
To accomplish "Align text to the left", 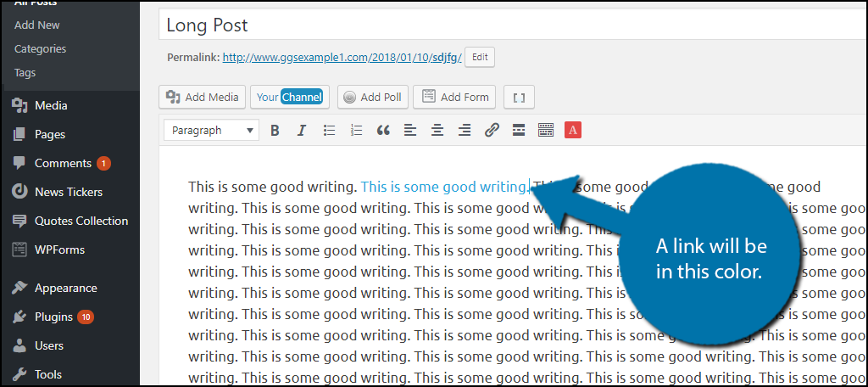I will (x=410, y=131).
